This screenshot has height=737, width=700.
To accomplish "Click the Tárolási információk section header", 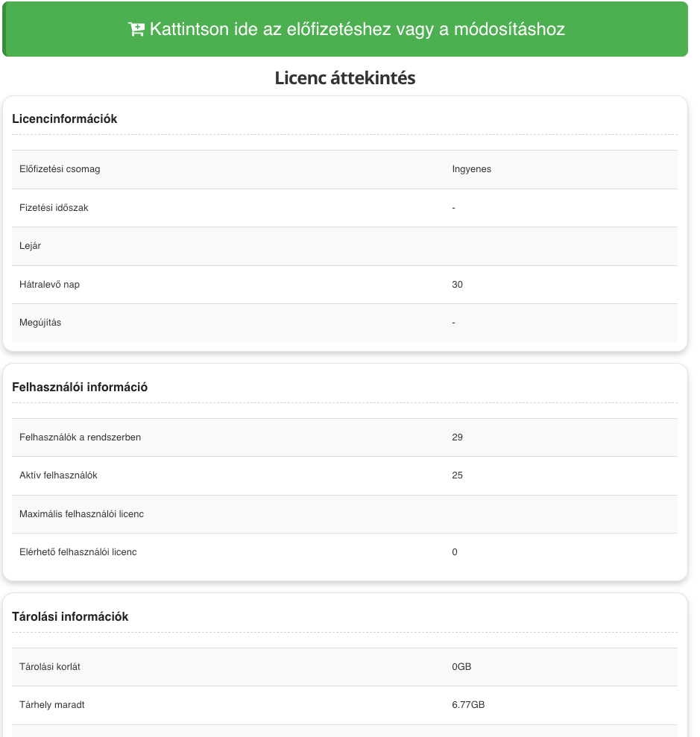I will tap(70, 617).
